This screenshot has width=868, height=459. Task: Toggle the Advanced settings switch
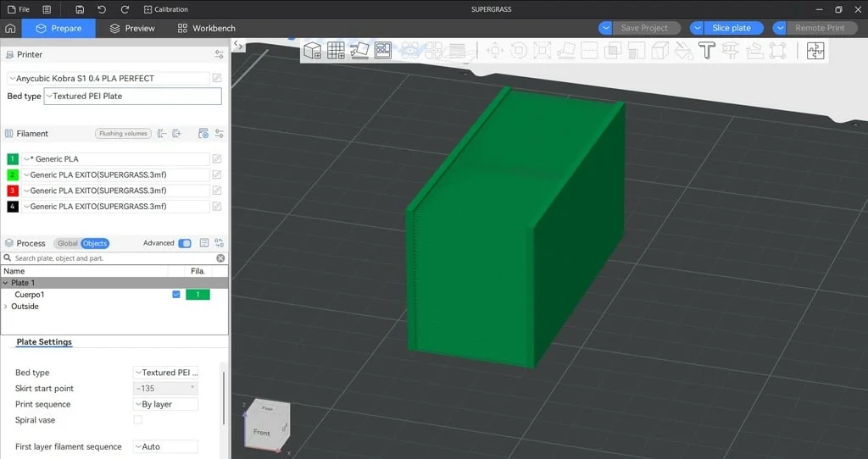[184, 243]
